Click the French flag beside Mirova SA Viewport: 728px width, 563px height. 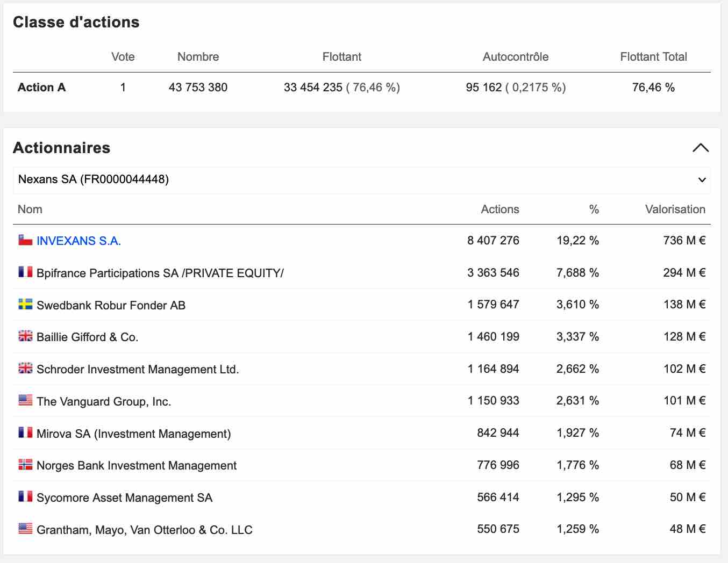click(x=25, y=432)
